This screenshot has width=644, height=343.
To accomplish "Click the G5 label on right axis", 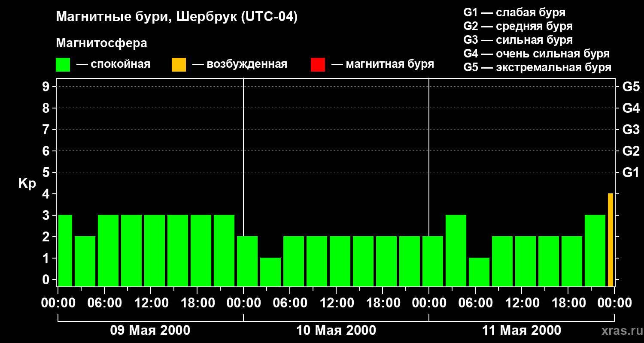I will tap(631, 87).
